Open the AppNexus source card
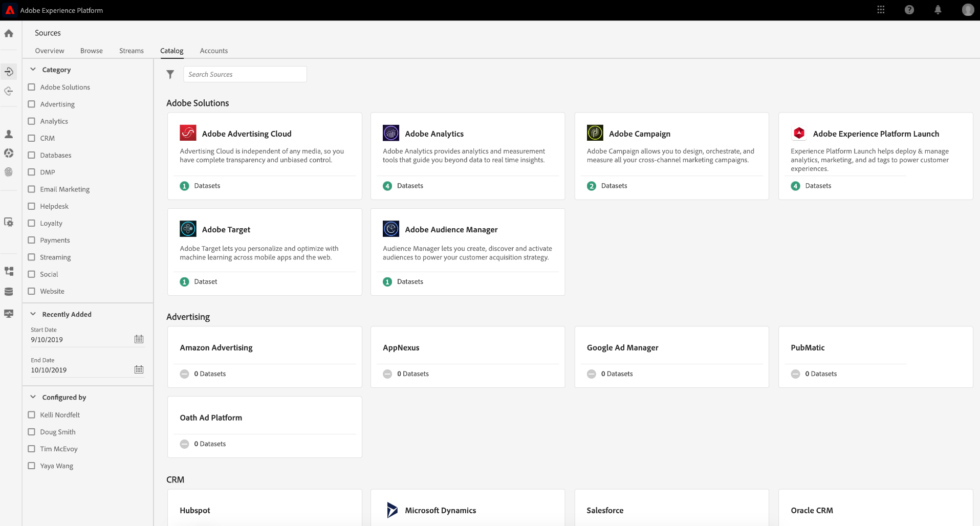This screenshot has width=980, height=526. pos(468,357)
